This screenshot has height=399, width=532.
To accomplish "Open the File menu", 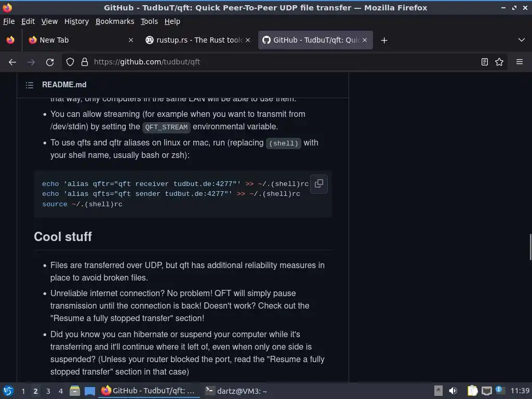I will coord(9,21).
